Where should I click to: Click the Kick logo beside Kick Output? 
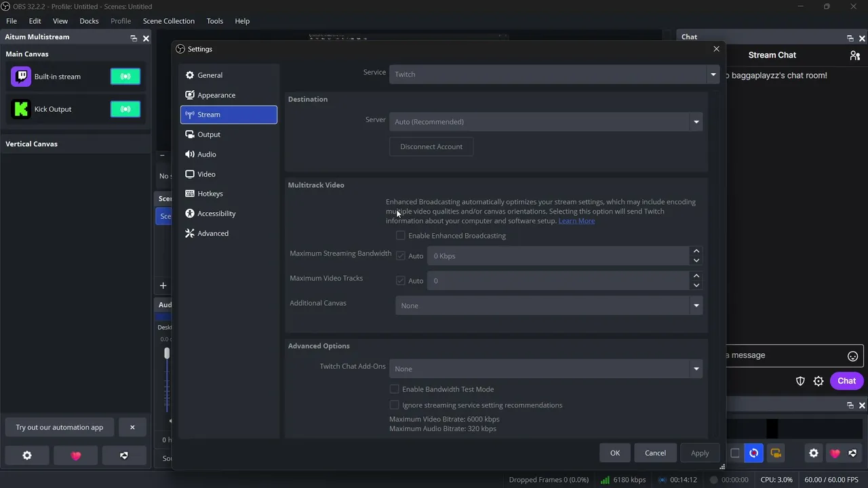(x=21, y=109)
